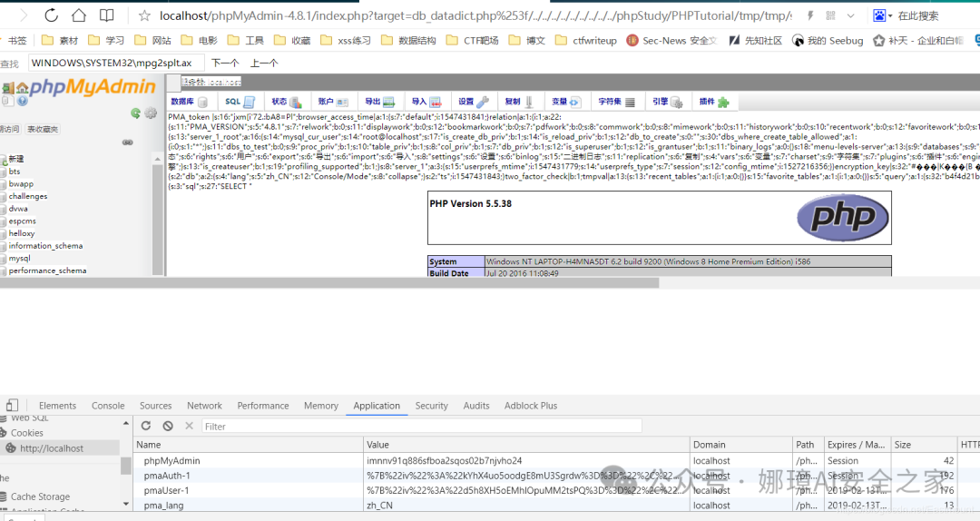The width and height of the screenshot is (980, 521).
Task: Open the 素材 bookmark folder
Action: 60,41
